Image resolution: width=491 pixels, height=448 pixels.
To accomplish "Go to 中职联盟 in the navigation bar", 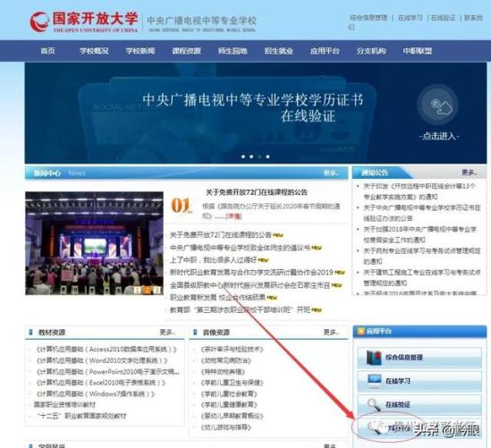I will tap(418, 51).
